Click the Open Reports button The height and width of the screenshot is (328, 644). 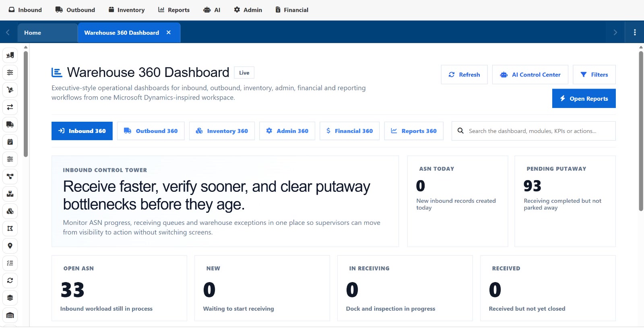584,98
